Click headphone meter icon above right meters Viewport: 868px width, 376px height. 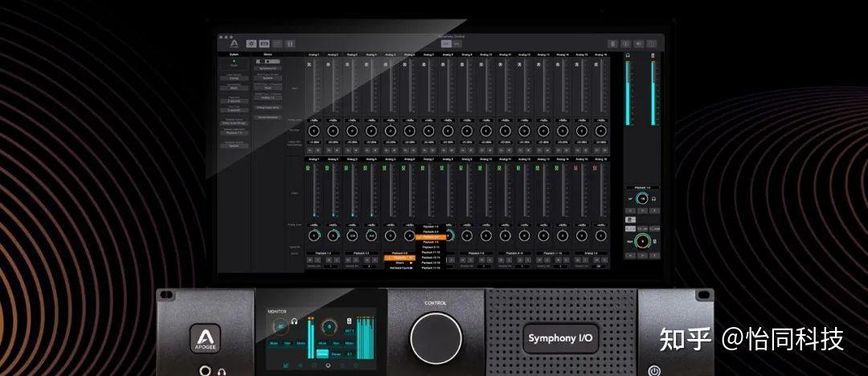pyautogui.click(x=628, y=55)
